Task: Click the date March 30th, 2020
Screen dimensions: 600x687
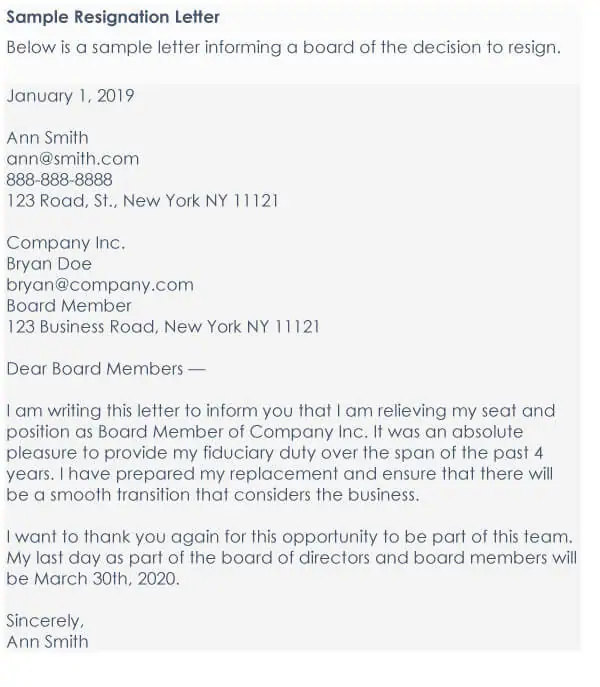Action: (107, 579)
